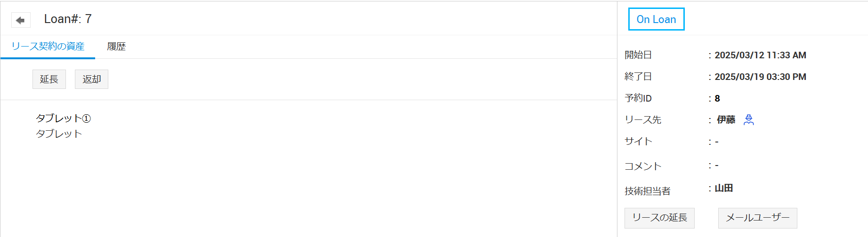This screenshot has height=237, width=868.
Task: Click the リースの延長 button
Action: pyautogui.click(x=659, y=218)
